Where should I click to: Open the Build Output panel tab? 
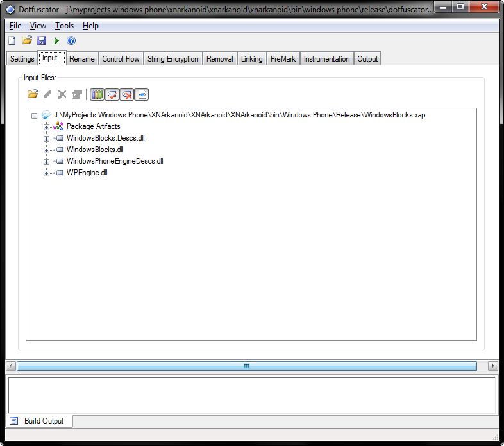40,421
